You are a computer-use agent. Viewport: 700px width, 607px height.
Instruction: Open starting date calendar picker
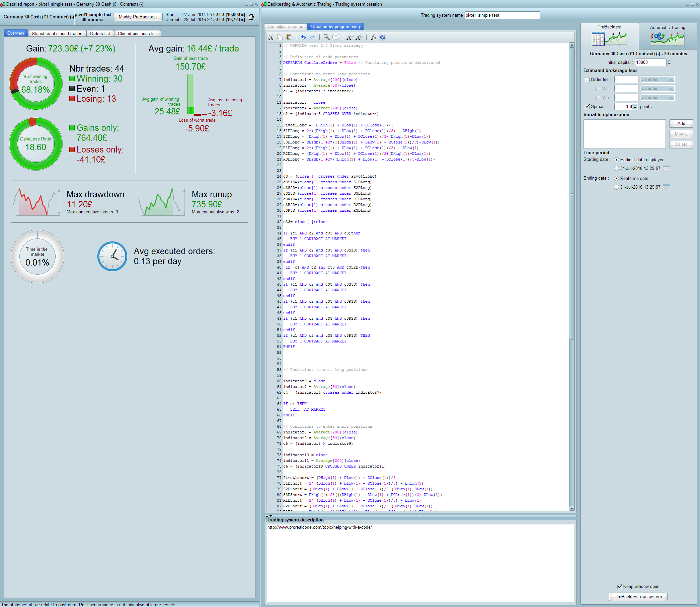coord(666,168)
